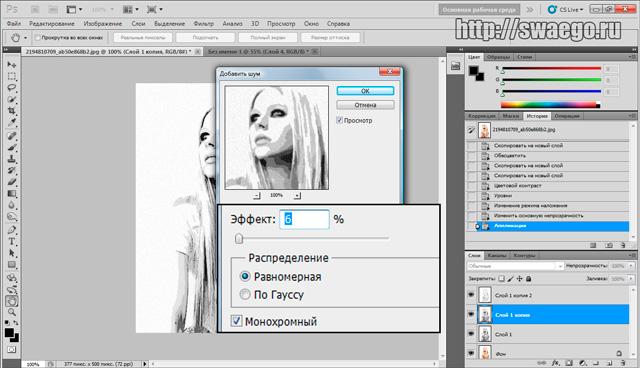Click the red R color slider
Screen dimensions: 640x368
click(x=551, y=69)
